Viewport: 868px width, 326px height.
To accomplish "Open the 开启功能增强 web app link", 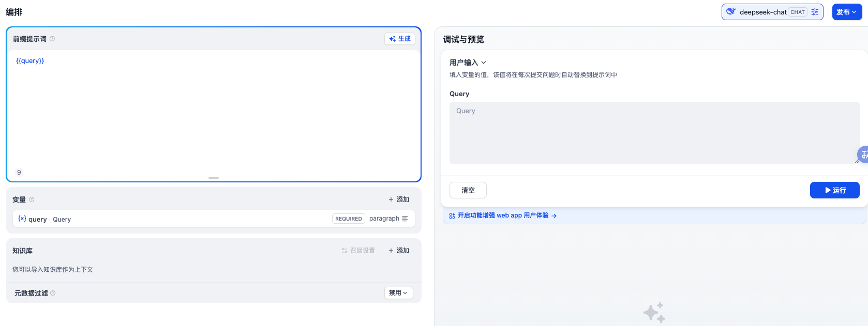I will pyautogui.click(x=502, y=215).
